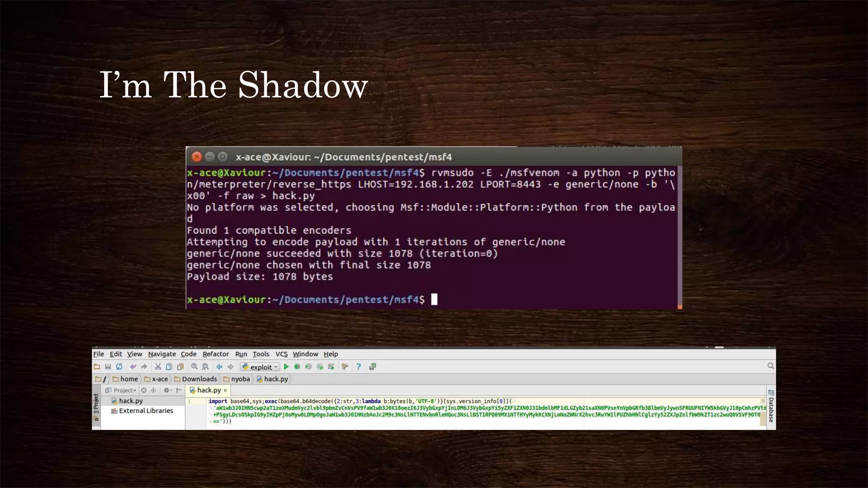The width and height of the screenshot is (868, 488).
Task: Click the Forward navigation arrow
Action: click(231, 367)
